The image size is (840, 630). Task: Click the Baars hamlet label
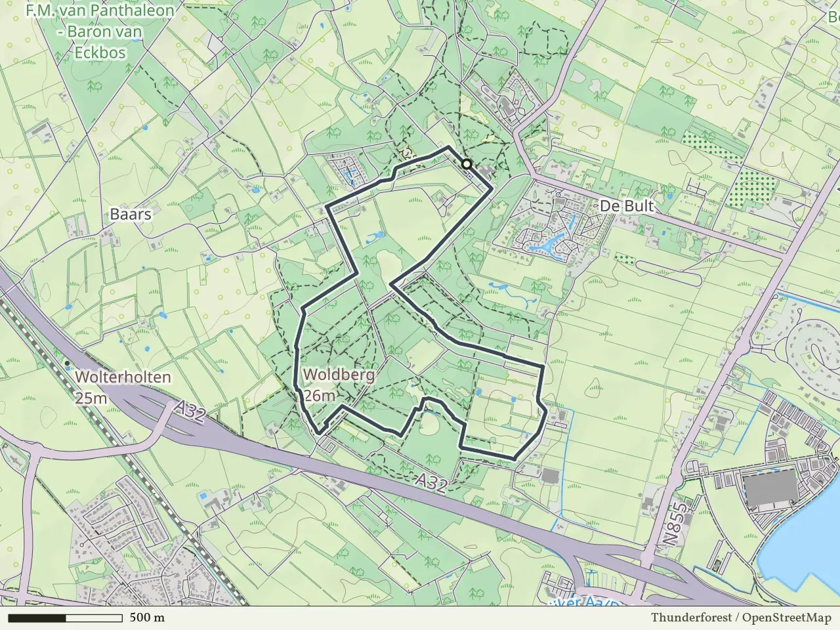(x=131, y=214)
